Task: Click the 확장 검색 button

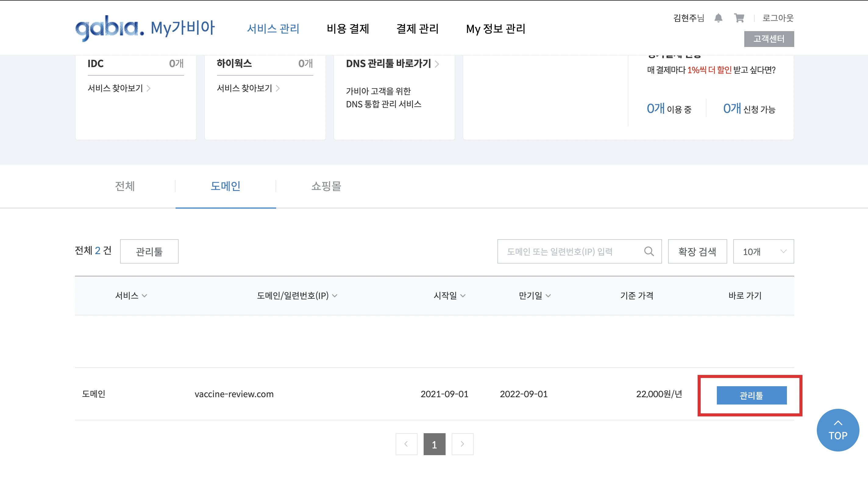Action: [x=697, y=251]
